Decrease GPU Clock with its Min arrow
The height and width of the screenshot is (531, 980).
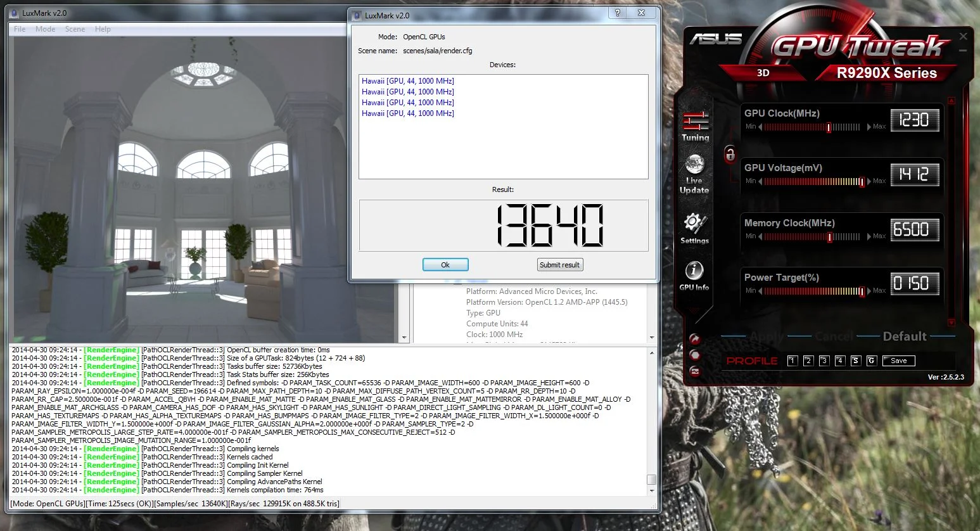point(761,127)
